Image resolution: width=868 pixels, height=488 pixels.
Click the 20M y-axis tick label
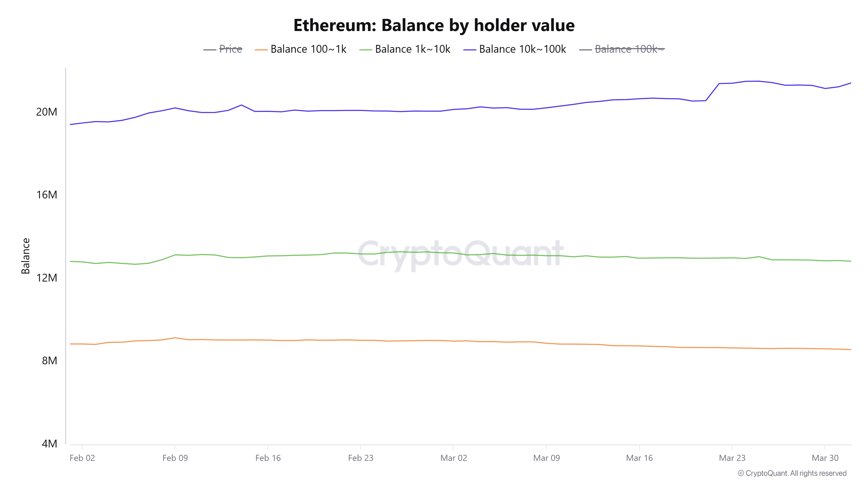point(46,112)
